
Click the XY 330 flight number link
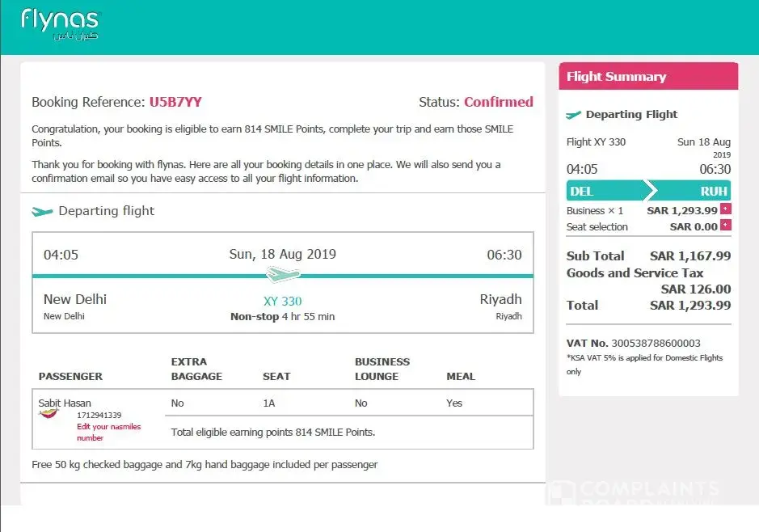pos(282,301)
